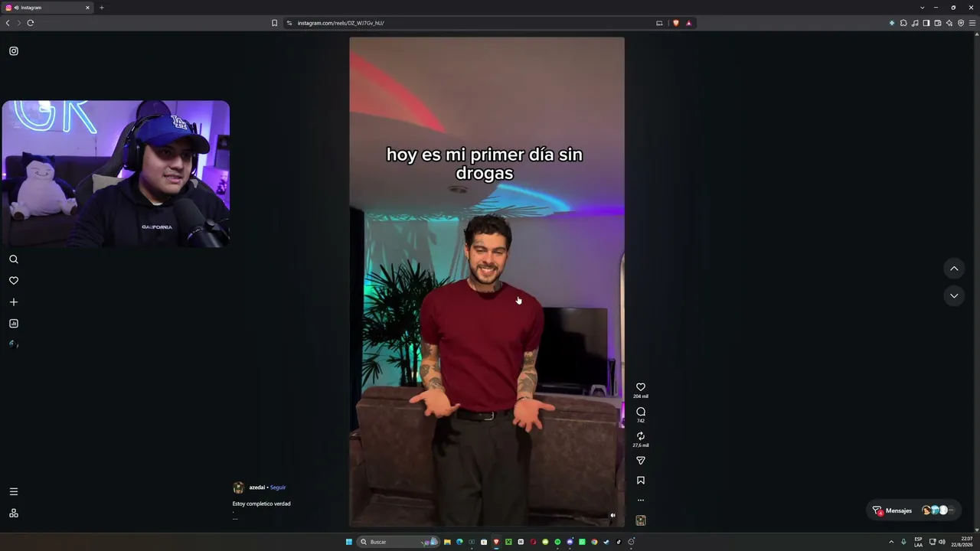Open the notifications heart in the sidebar
Image resolution: width=980 pixels, height=551 pixels.
(x=14, y=281)
